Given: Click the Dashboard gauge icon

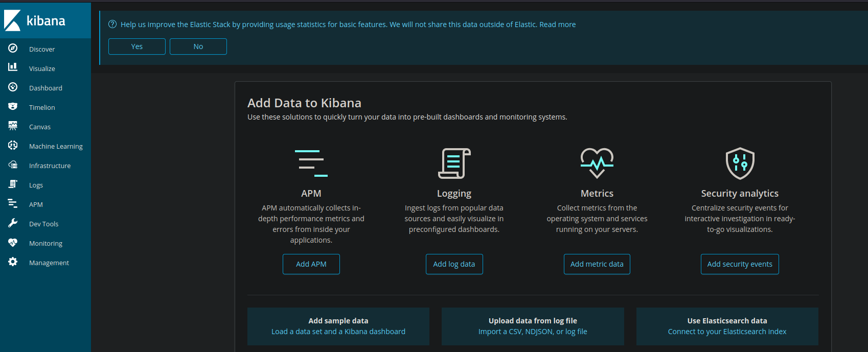Looking at the screenshot, I should tap(13, 87).
